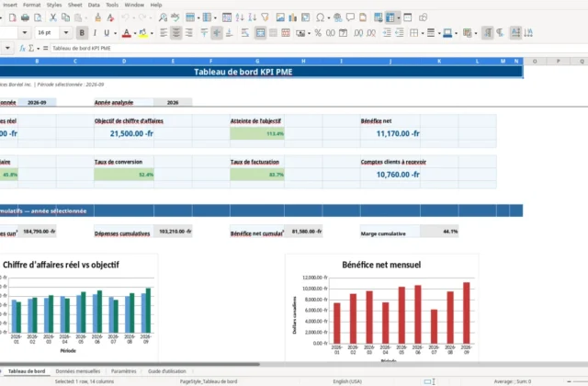The image size is (588, 386).
Task: Activate the Clone Formatting paintbrush
Action: (98, 17)
